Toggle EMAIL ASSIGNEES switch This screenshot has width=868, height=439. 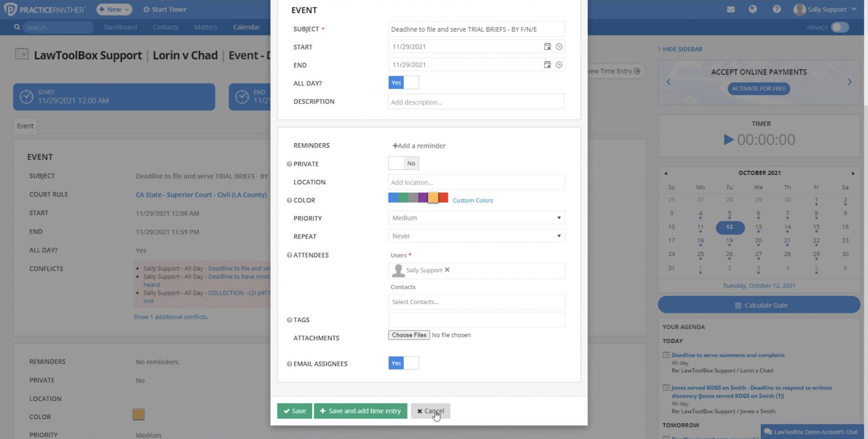pyautogui.click(x=403, y=363)
